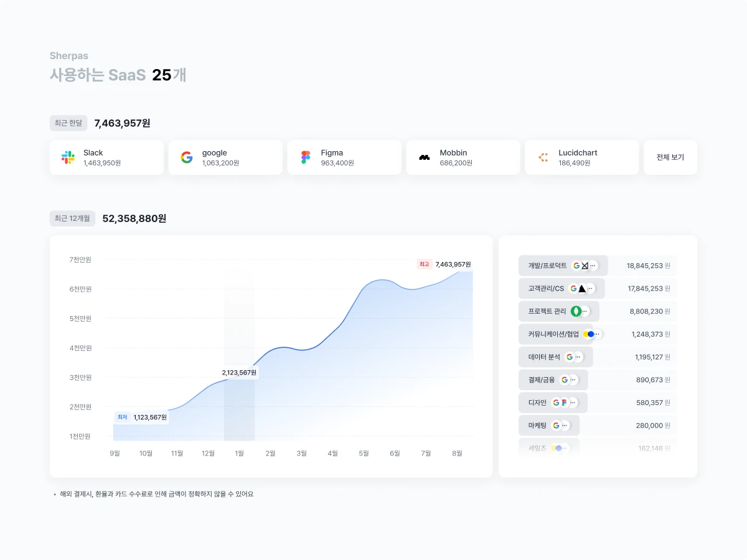Click the 최고 7,463,957원 chart marker
Viewport: 747px width, 560px height.
(x=444, y=264)
